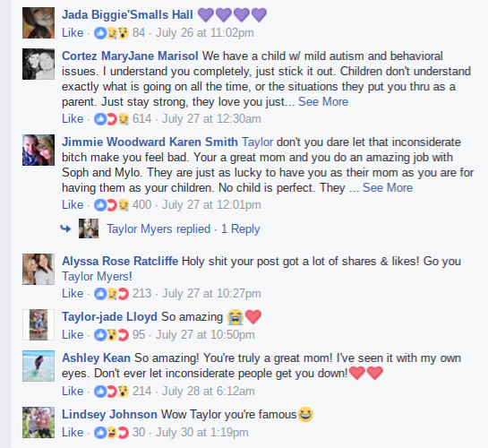Screen dimensions: 488x448
Task: Like Alyssa Rose Ratcliffe's comment
Action: (73, 294)
